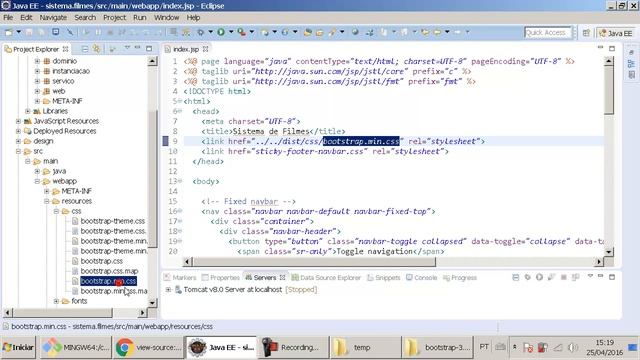Viewport: 640px width, 360px height.
Task: Click the editor vertical scrollbar thumb
Action: point(609,91)
